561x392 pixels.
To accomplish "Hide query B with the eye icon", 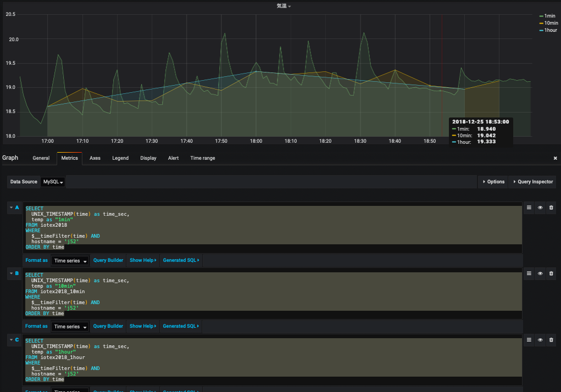I will pos(540,273).
